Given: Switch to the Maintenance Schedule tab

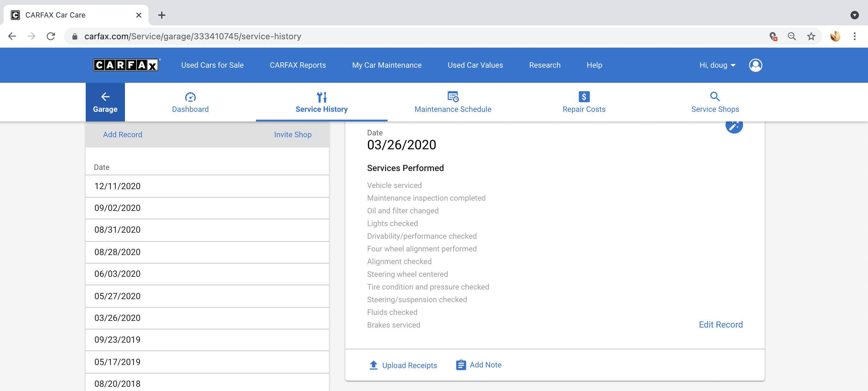Looking at the screenshot, I should point(453,102).
